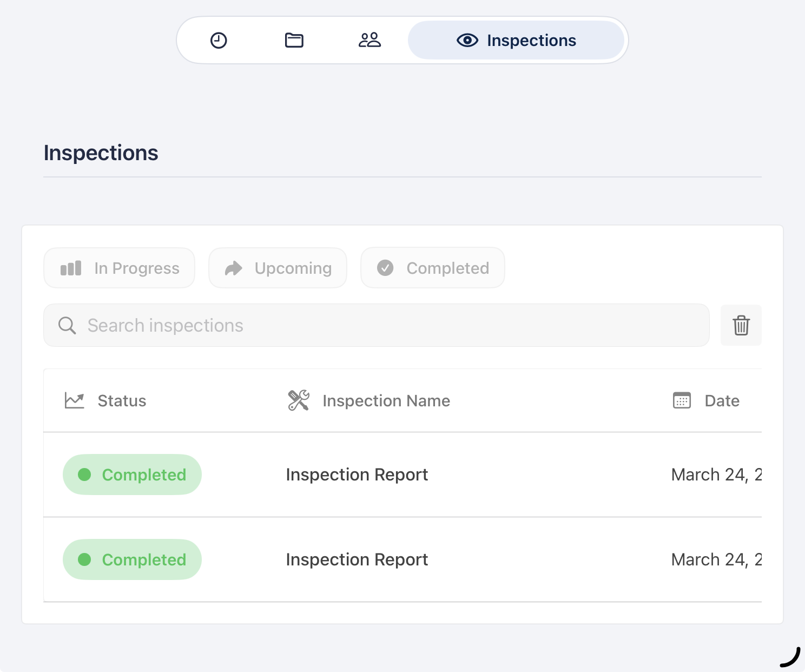The height and width of the screenshot is (672, 805).
Task: Click the eye icon on Inspections tab
Action: click(466, 40)
